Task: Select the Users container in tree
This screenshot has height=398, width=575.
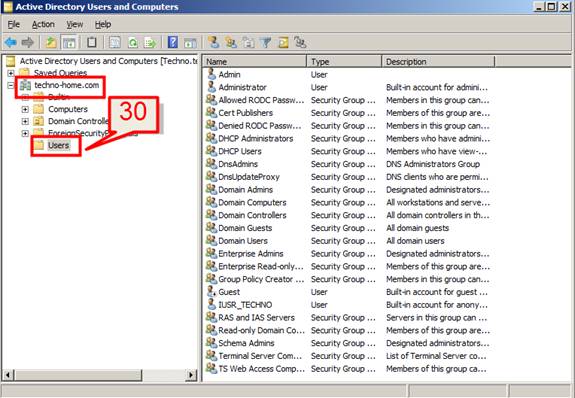Action: tap(58, 145)
